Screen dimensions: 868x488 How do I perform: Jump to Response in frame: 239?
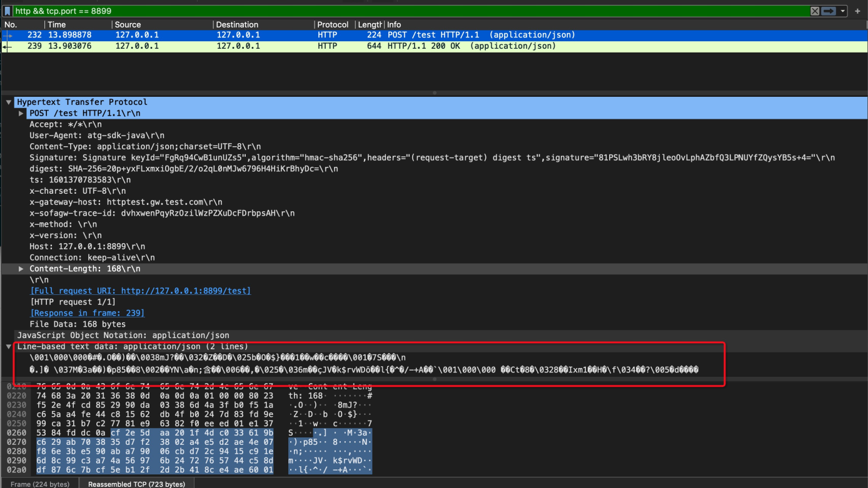tap(87, 313)
